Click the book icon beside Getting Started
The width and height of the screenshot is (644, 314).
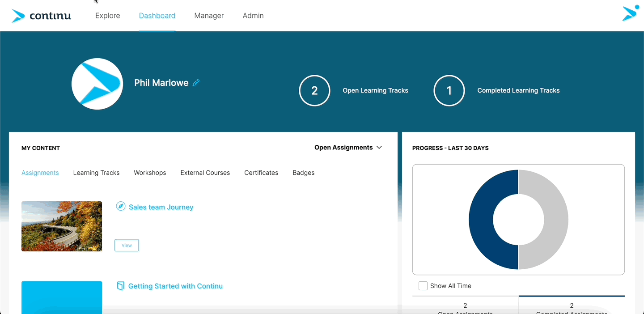pyautogui.click(x=120, y=286)
